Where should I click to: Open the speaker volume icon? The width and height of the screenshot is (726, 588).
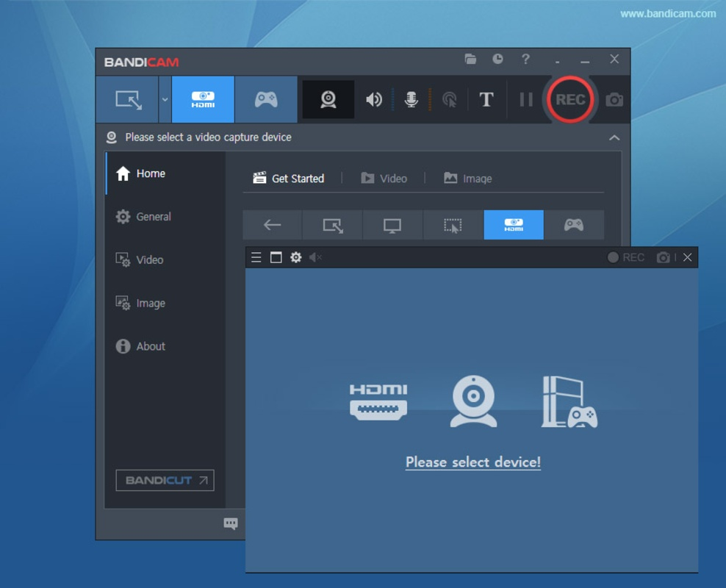pyautogui.click(x=374, y=99)
